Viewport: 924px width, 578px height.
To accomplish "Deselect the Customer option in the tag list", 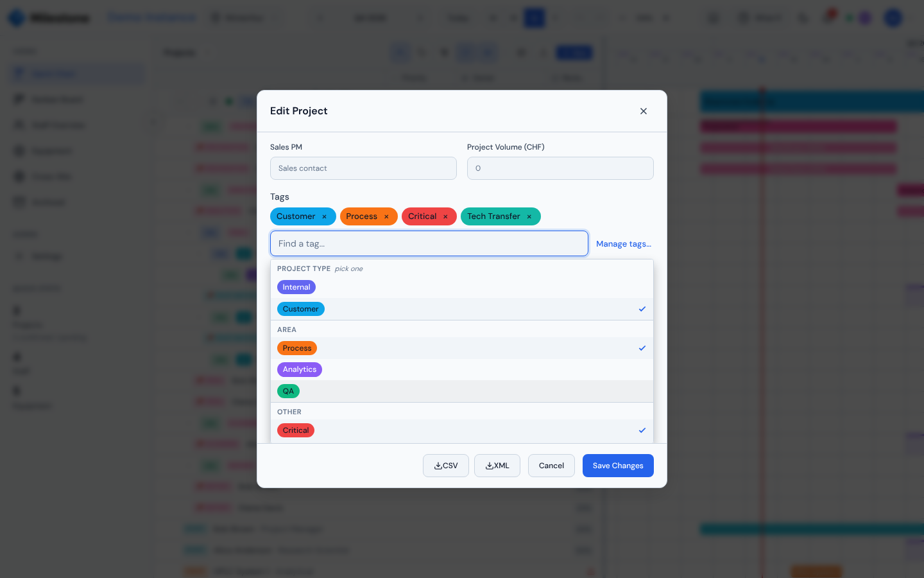I will [462, 309].
